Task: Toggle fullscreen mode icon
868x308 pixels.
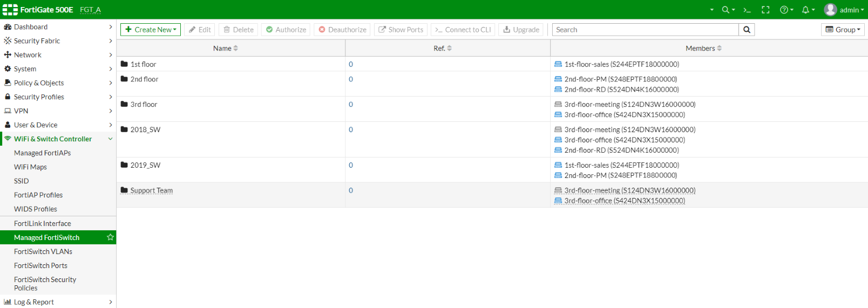Action: pyautogui.click(x=765, y=10)
